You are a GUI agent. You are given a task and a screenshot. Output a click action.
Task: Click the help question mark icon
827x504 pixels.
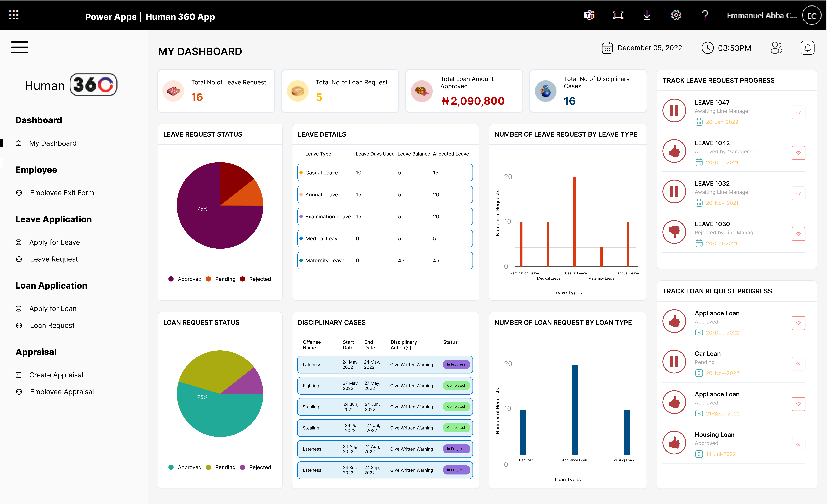(x=704, y=16)
